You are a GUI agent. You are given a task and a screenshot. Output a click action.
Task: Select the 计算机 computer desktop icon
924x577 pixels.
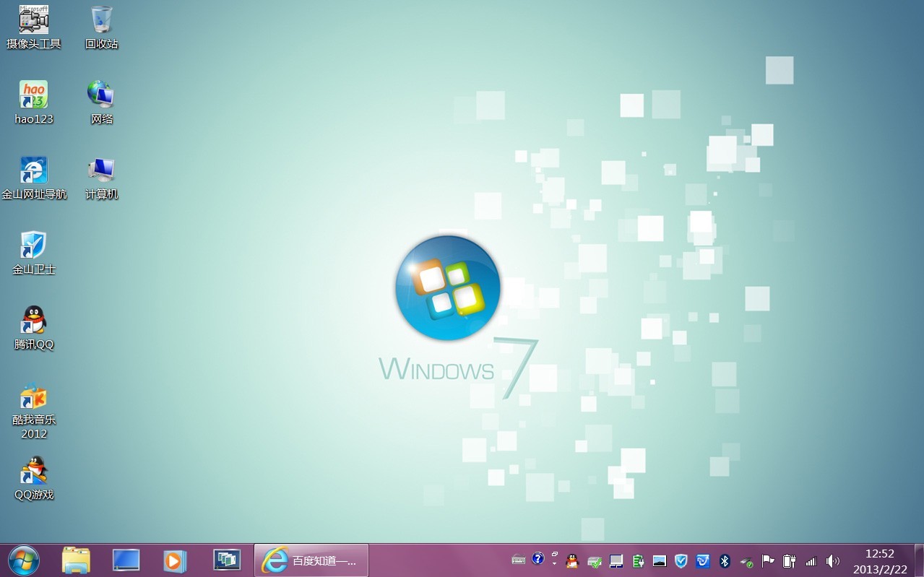point(101,178)
